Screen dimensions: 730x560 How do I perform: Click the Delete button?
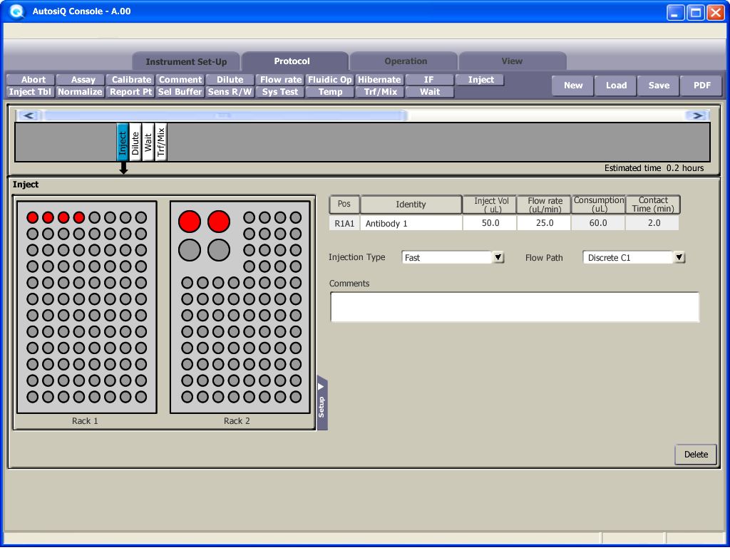pos(696,455)
